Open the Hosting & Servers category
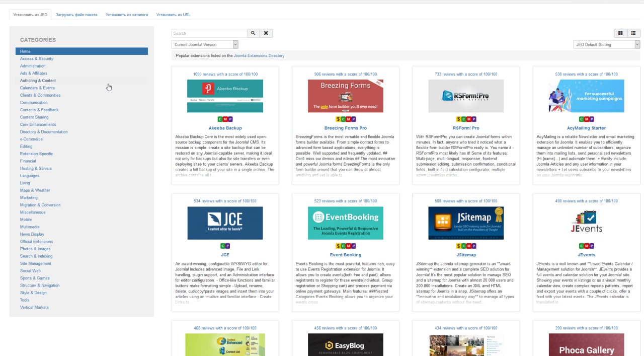 pyautogui.click(x=36, y=169)
